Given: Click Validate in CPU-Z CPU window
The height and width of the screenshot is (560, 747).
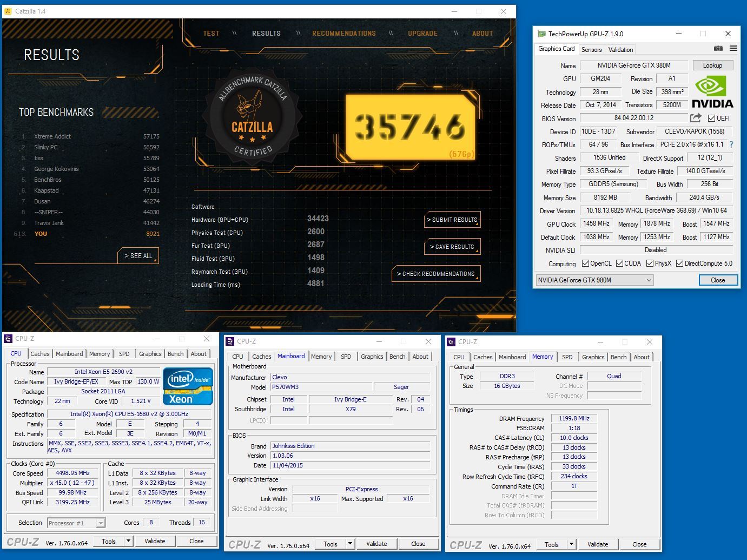Looking at the screenshot, I should coord(155,541).
